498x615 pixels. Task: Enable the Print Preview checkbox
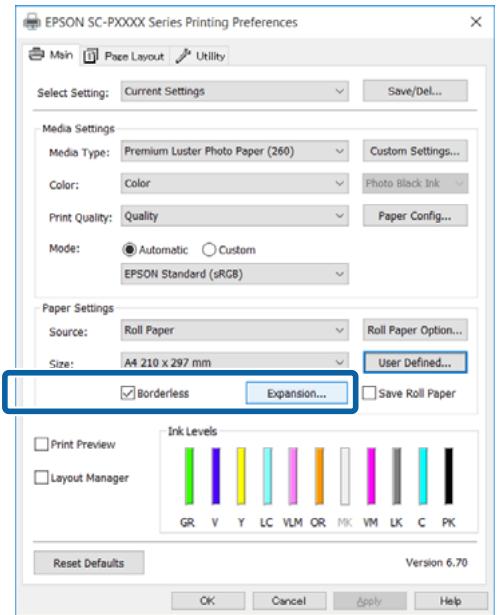click(41, 444)
